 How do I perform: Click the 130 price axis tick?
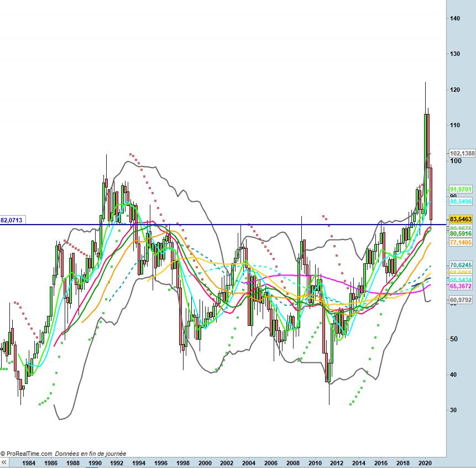coord(455,54)
